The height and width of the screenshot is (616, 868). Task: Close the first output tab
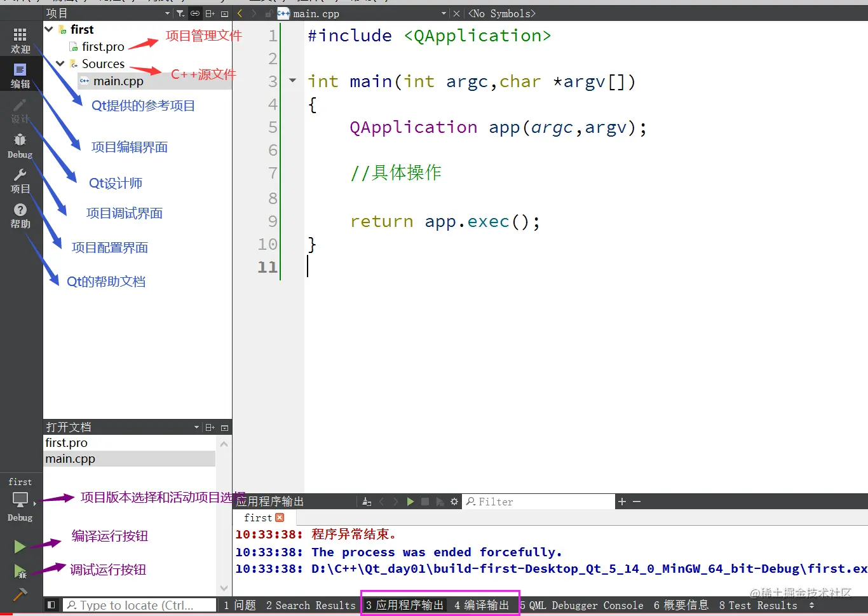click(x=280, y=517)
